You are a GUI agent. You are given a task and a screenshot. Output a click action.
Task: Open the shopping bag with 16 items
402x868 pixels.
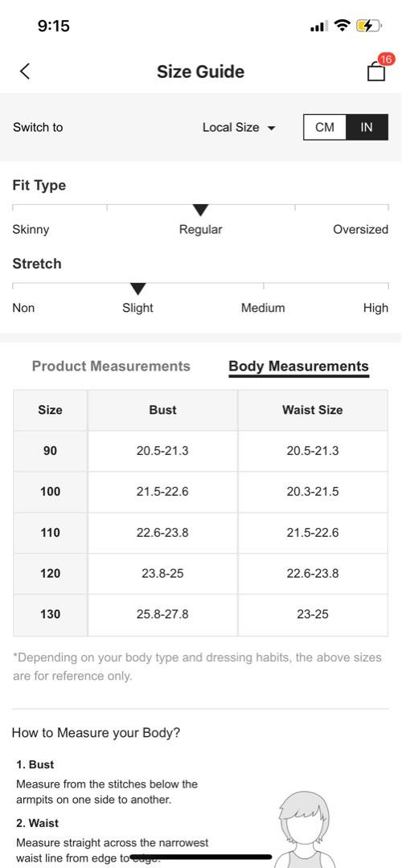click(x=376, y=72)
